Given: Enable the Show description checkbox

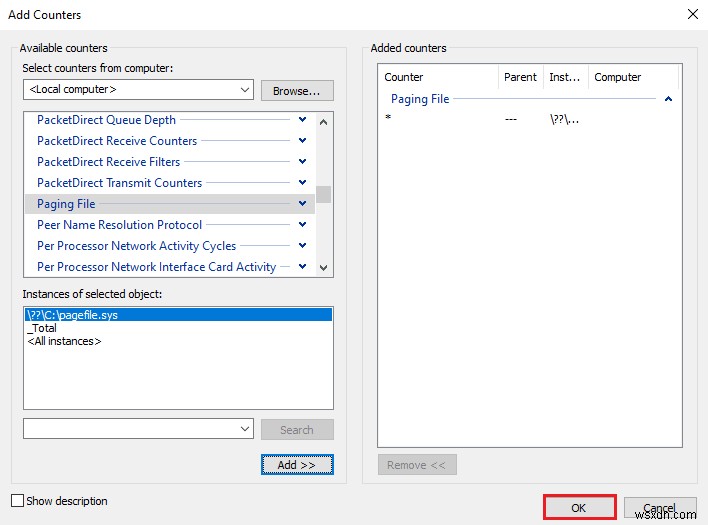Looking at the screenshot, I should point(17,501).
